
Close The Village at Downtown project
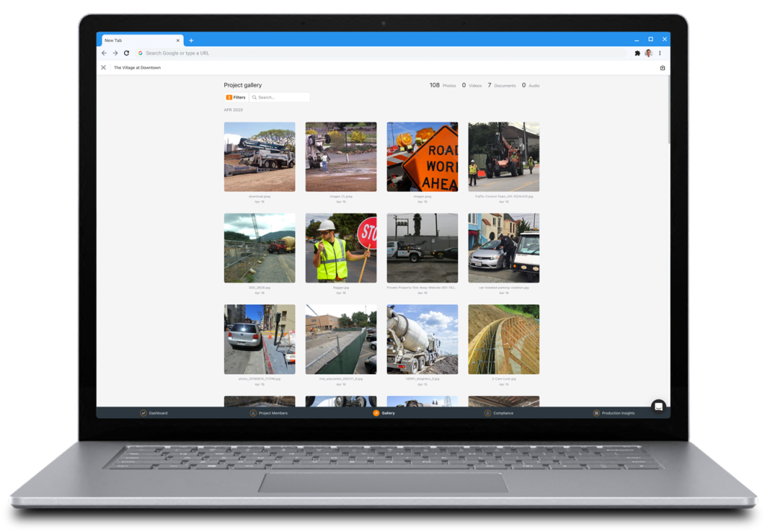(x=103, y=68)
